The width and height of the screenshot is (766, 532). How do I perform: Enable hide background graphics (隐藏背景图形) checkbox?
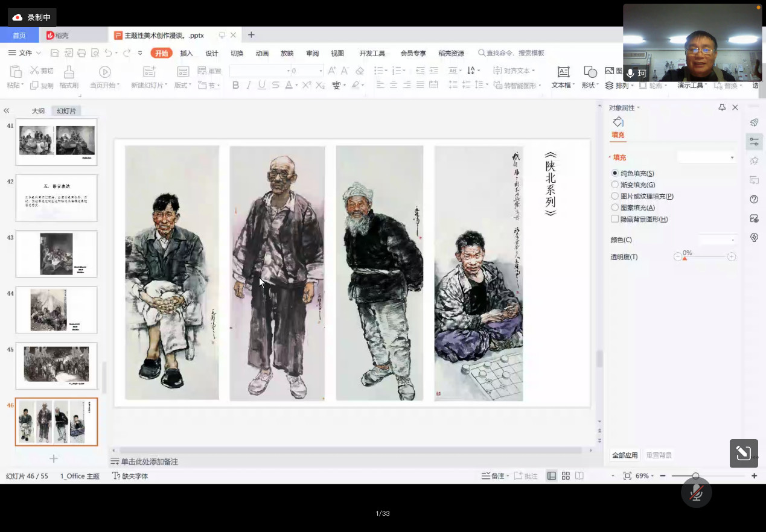pos(615,219)
